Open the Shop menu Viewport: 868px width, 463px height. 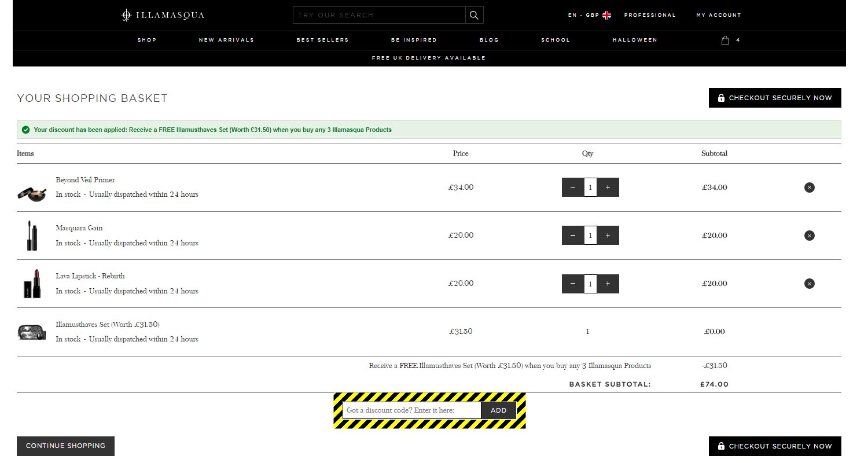[x=147, y=40]
